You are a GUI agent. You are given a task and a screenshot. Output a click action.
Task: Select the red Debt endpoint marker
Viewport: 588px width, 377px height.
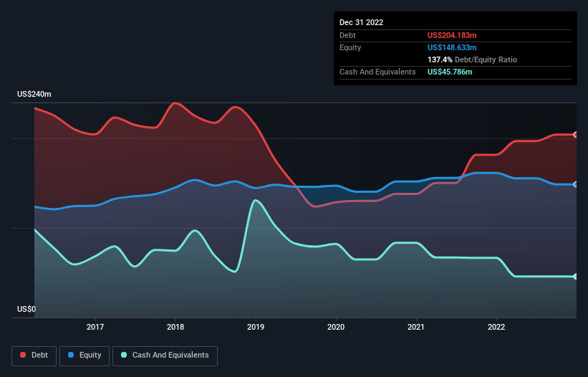point(576,135)
